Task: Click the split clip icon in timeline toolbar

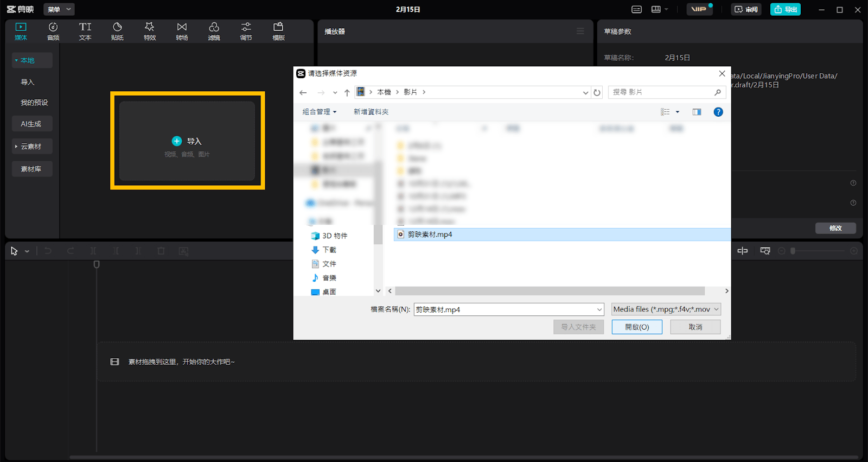Action: [x=93, y=251]
